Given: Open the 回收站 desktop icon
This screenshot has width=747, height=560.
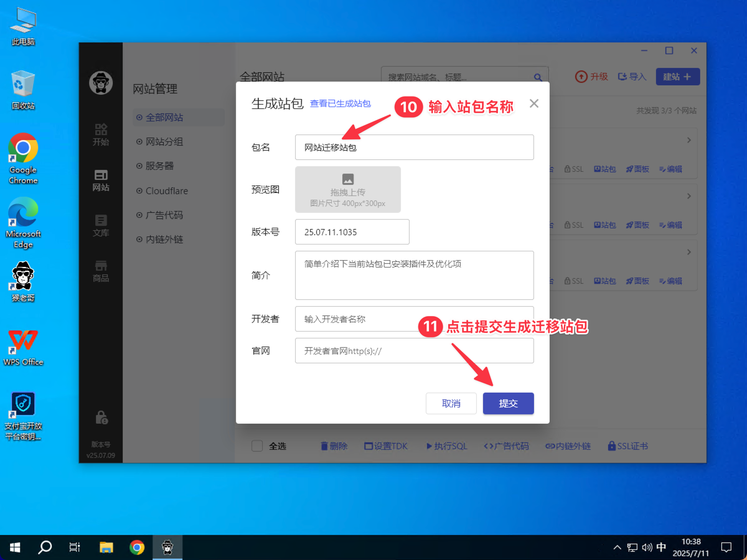Looking at the screenshot, I should click(23, 90).
